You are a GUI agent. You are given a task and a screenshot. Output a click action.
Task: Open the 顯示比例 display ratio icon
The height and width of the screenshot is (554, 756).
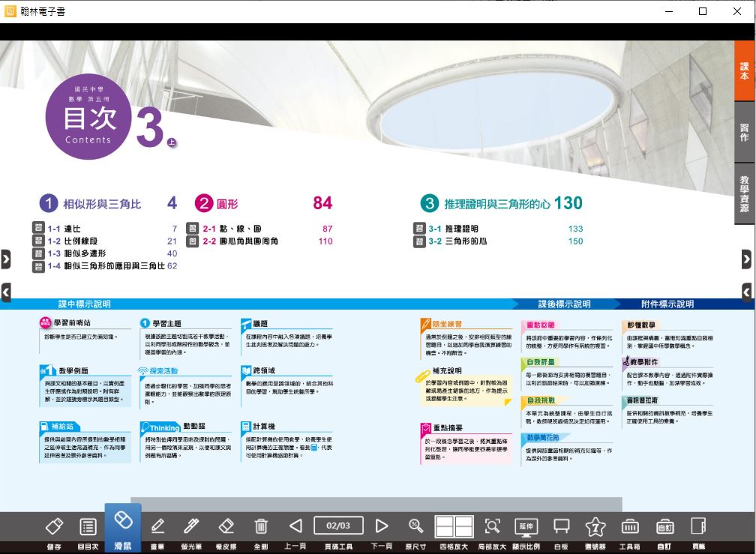(526, 526)
